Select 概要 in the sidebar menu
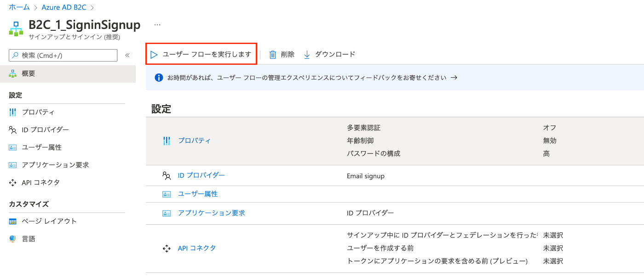The width and height of the screenshot is (644, 277). [x=68, y=73]
